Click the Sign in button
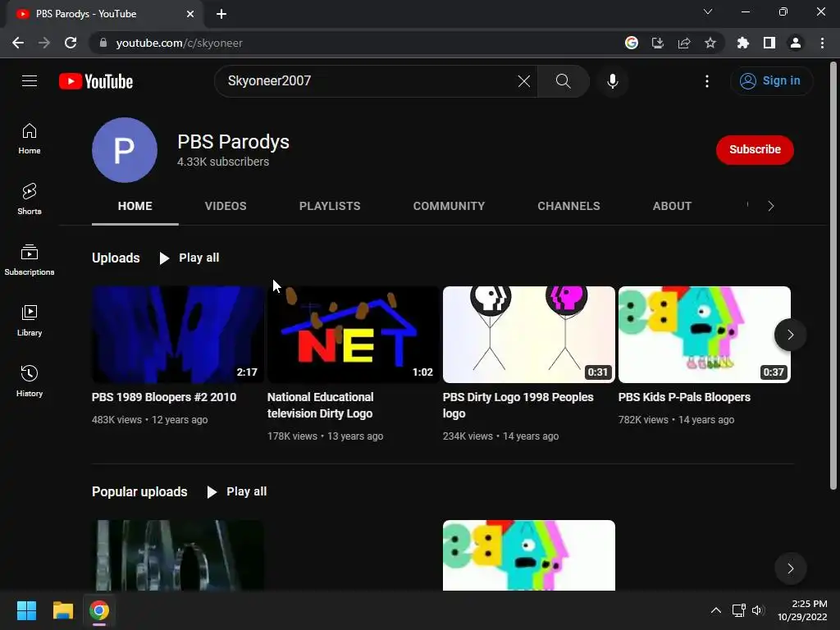Image resolution: width=840 pixels, height=630 pixels. (771, 81)
